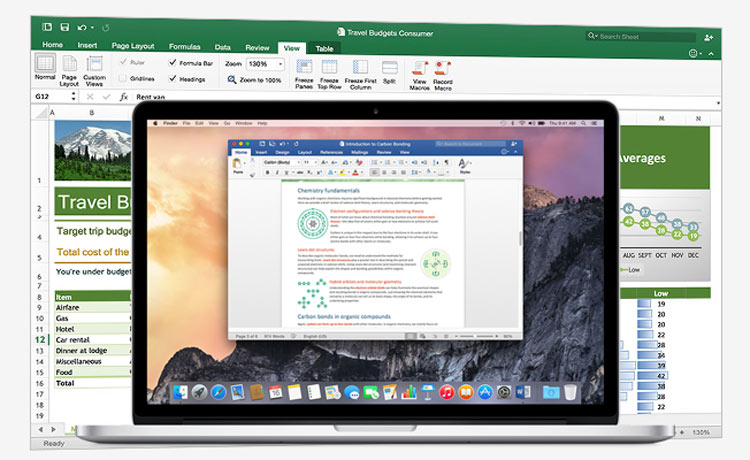Click the fx insert function icon
The image size is (750, 460).
[123, 97]
